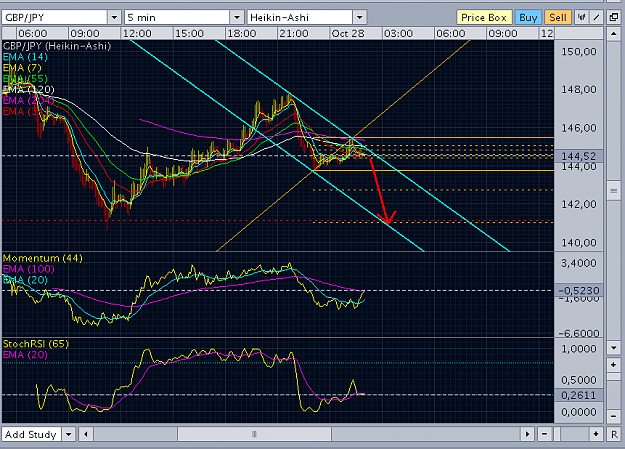This screenshot has height=449, width=625.
Task: Open the 5 min timeframe dropdown arrow
Action: [x=237, y=17]
